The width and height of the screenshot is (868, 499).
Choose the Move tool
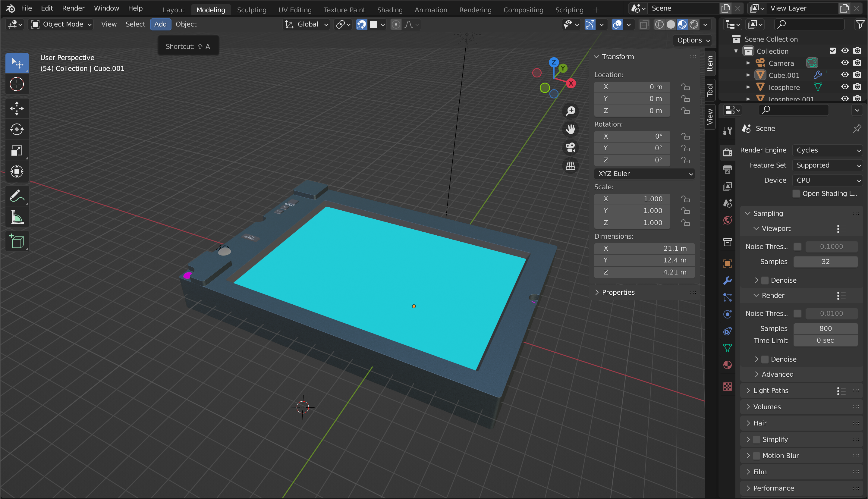[17, 109]
